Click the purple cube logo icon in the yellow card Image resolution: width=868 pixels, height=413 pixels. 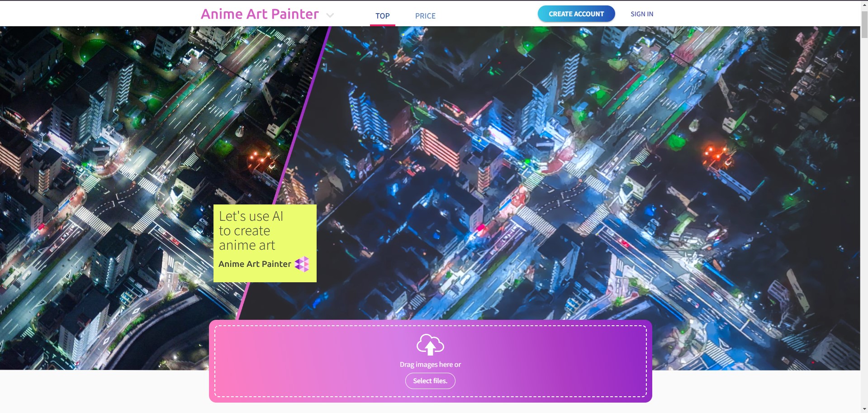(x=302, y=264)
